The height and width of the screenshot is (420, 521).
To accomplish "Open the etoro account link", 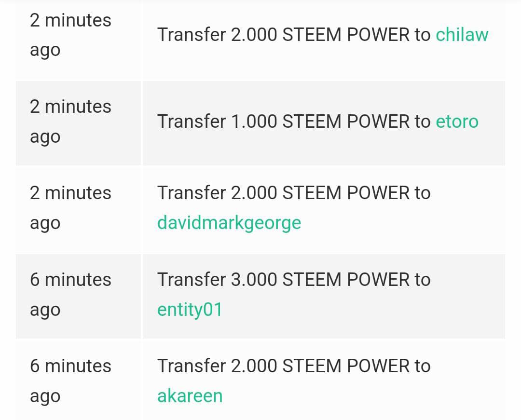I will coord(457,121).
